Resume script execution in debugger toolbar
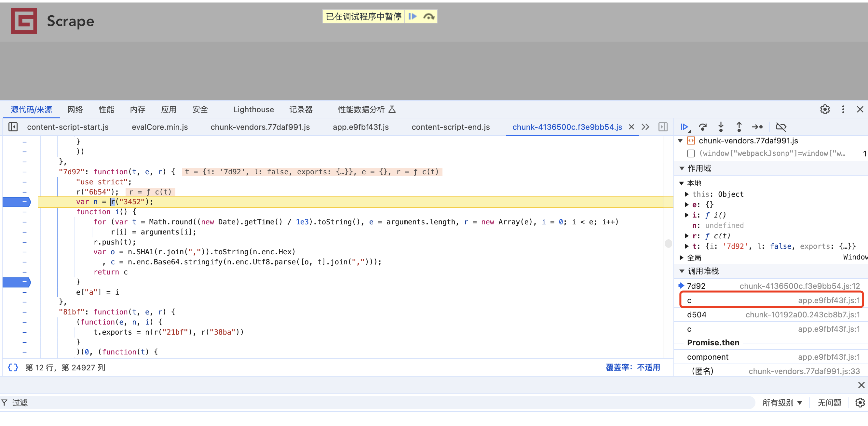 click(x=685, y=127)
